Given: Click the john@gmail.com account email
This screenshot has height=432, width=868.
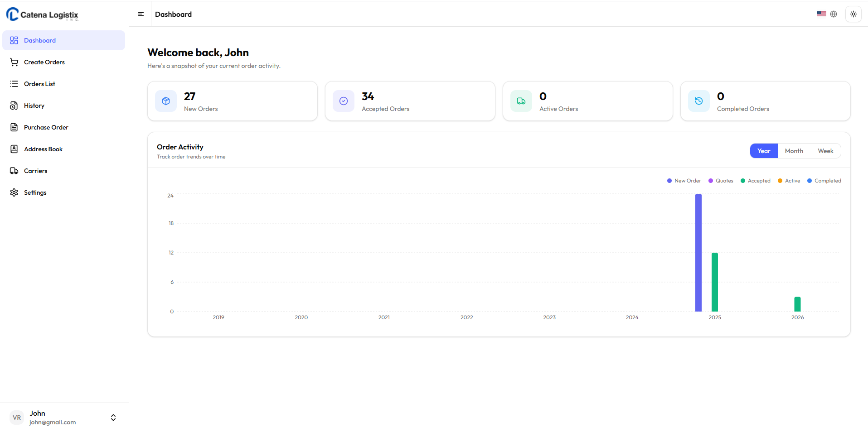Looking at the screenshot, I should 53,422.
